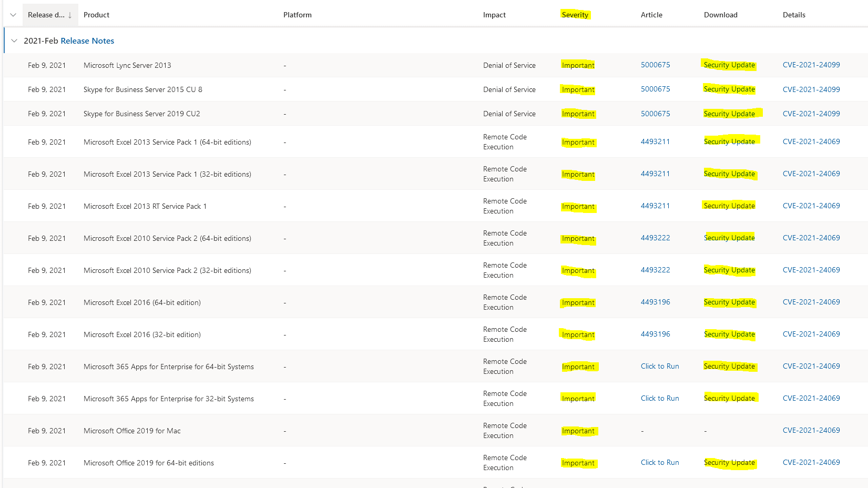This screenshot has height=488, width=868.
Task: Collapse the 2021-Feb group chevron
Action: 14,41
